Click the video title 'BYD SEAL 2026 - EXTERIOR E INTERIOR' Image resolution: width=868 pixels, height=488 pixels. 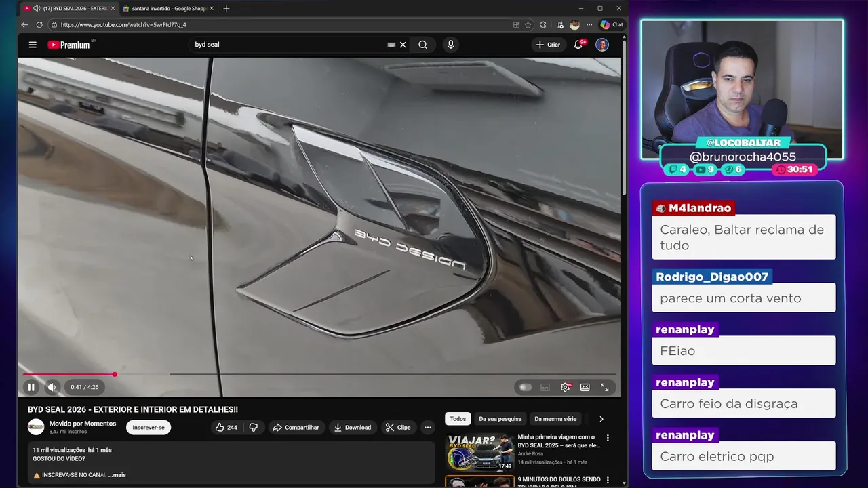[133, 409]
